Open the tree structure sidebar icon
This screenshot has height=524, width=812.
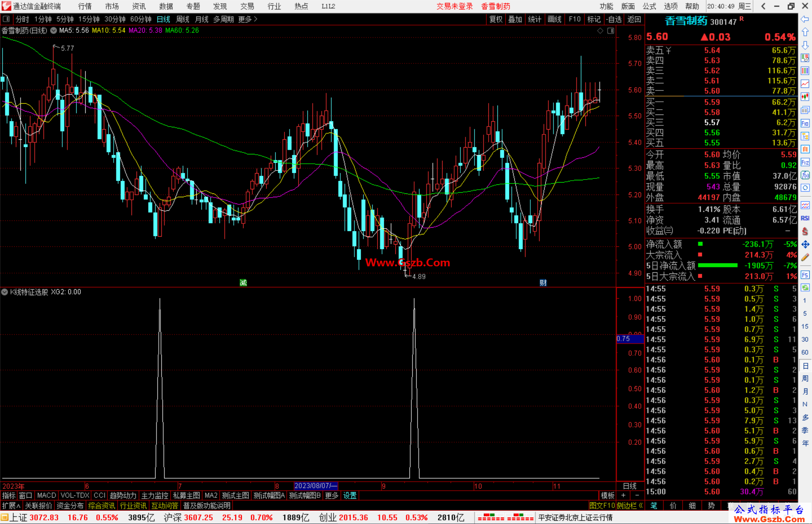[x=805, y=136]
